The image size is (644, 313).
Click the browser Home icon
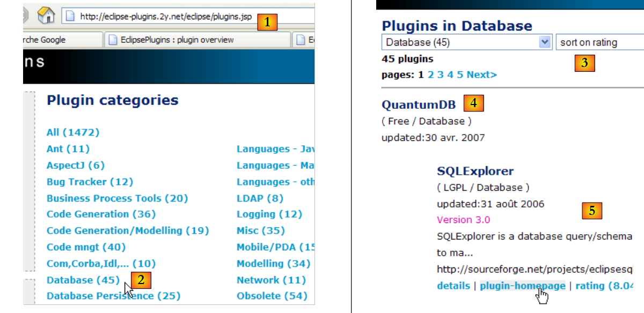pyautogui.click(x=46, y=16)
